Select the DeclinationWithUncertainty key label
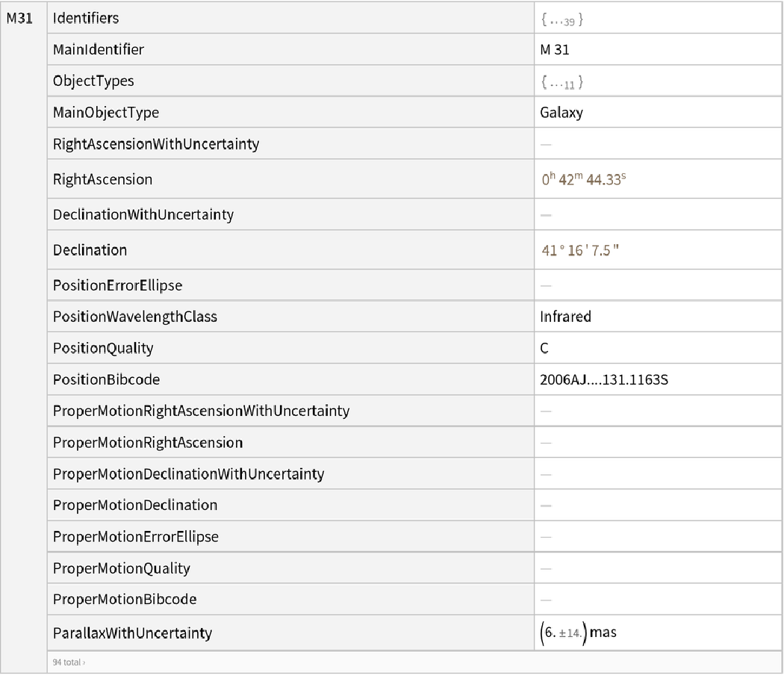Viewport: 784px width, 693px height. tap(143, 215)
